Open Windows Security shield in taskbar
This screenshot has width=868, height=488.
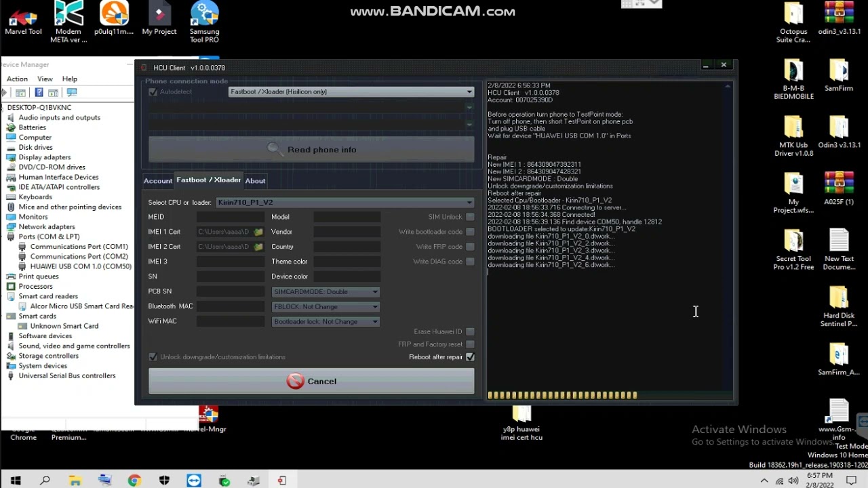point(164,481)
